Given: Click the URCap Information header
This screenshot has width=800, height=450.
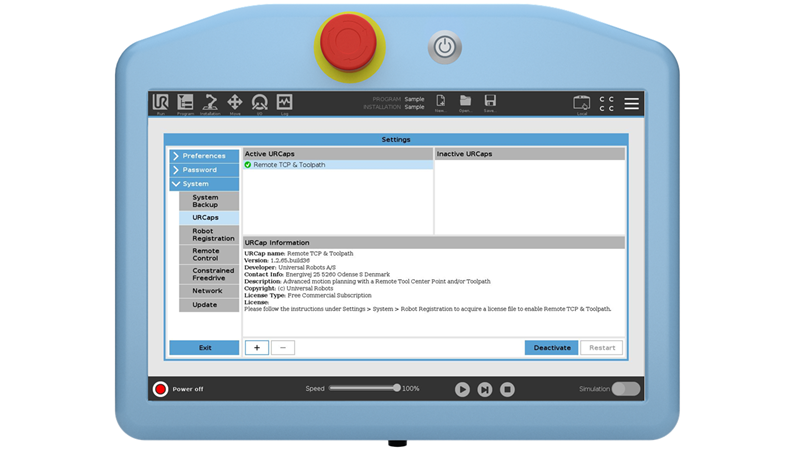Looking at the screenshot, I should [x=434, y=242].
